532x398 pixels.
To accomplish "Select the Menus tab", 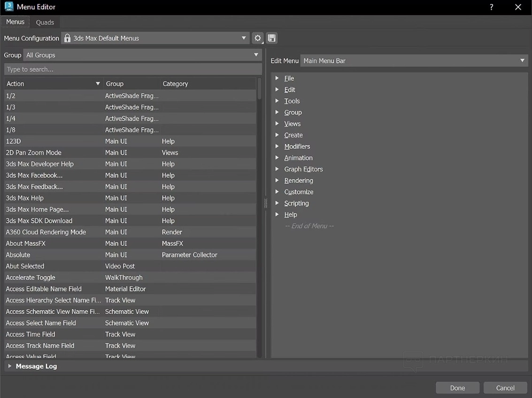I will point(15,22).
